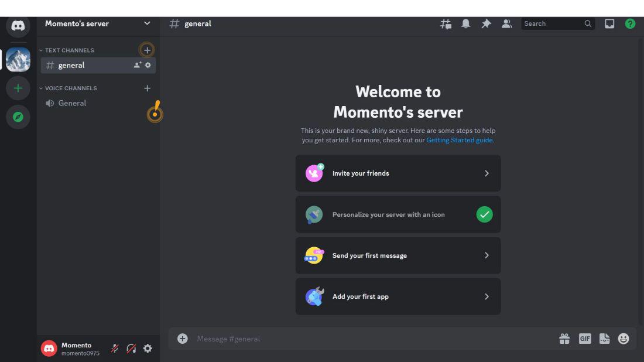The height and width of the screenshot is (362, 644).
Task: Collapse the Text Channels category
Action: (67, 50)
